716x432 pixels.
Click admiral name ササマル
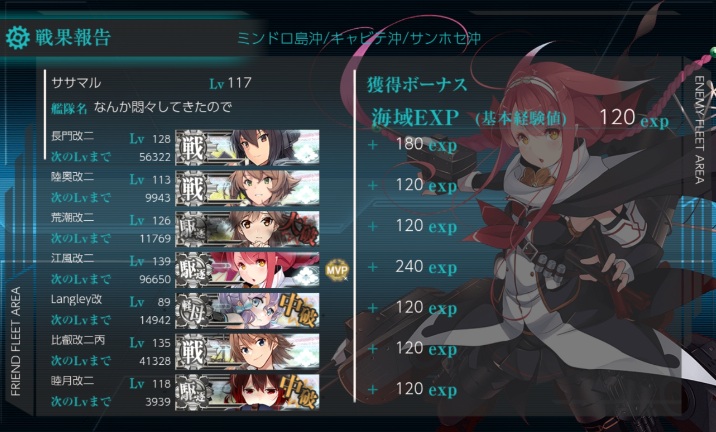[76, 83]
